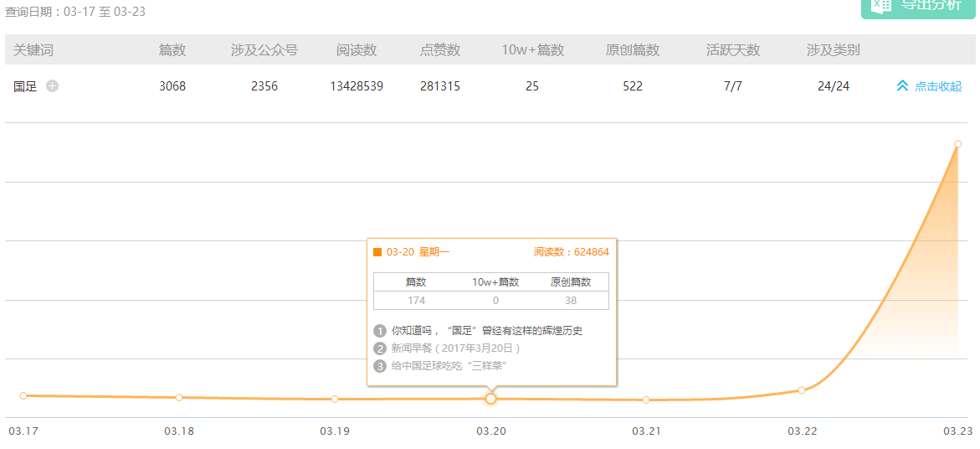Click the 阅读数 column header

click(357, 50)
